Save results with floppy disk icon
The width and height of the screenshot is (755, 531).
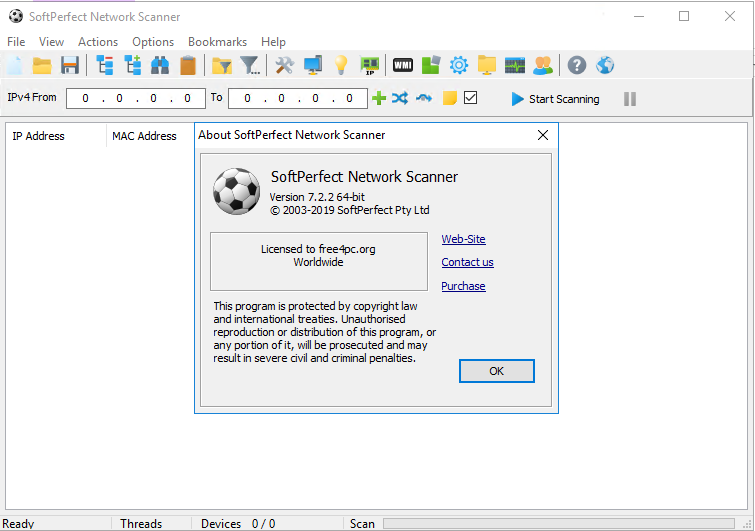pyautogui.click(x=70, y=65)
